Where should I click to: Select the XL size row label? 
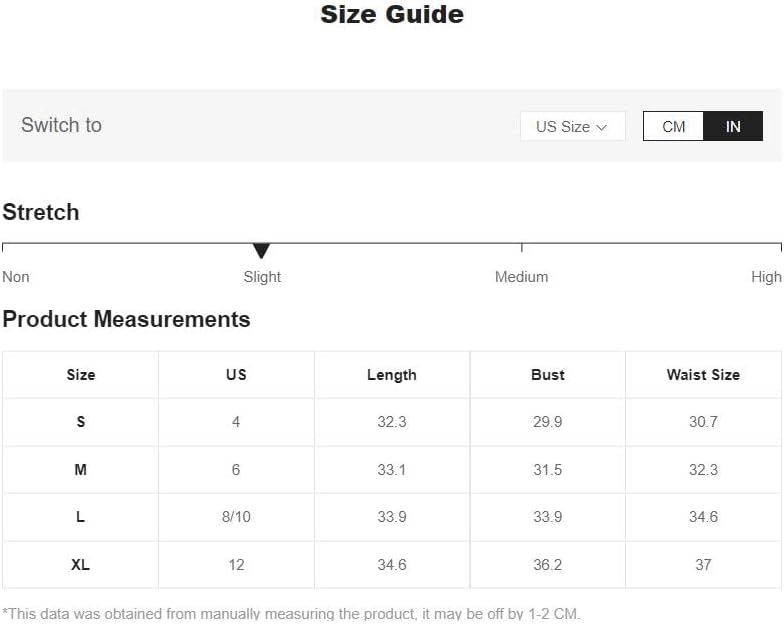[x=81, y=564]
